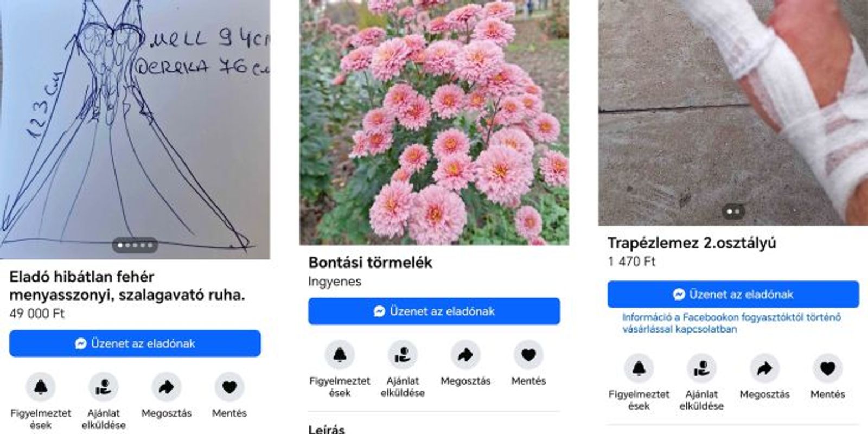This screenshot has height=434, width=868.
Task: Open the Facebook consumer purchase information link
Action: click(x=732, y=323)
